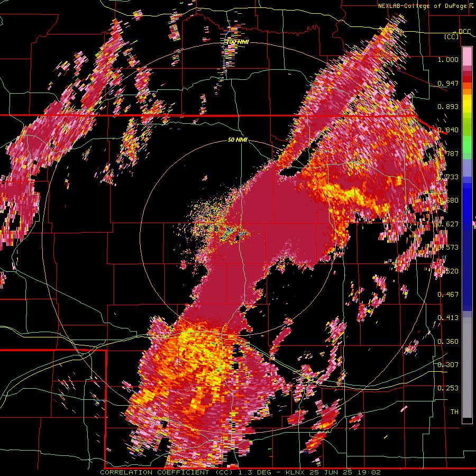476x476 pixels.
Task: Select the 0.947 scale value
Action: 448,83
